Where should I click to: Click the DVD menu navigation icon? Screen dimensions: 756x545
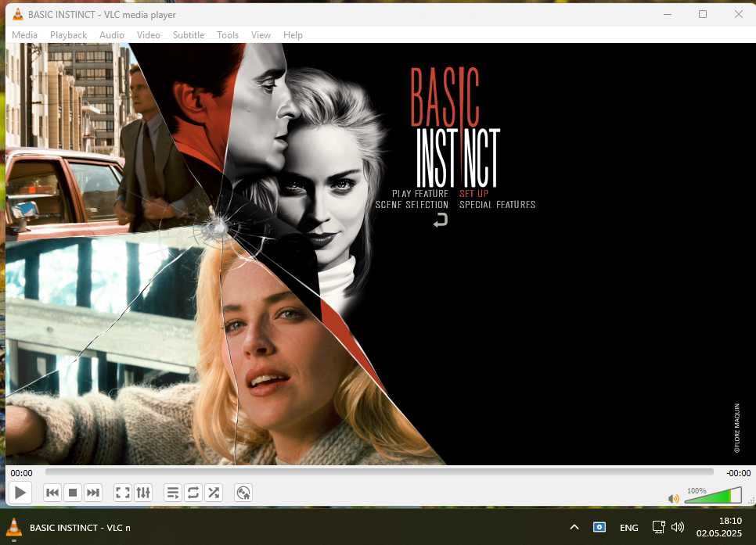coord(243,493)
